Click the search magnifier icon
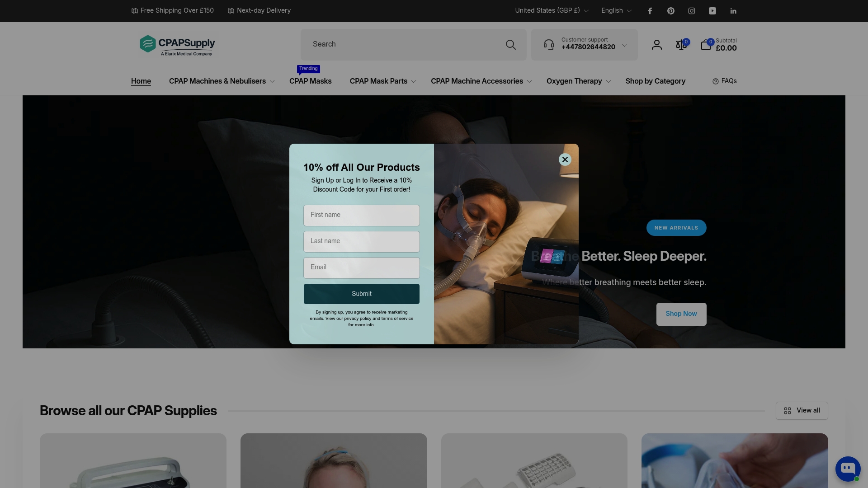 [x=510, y=45]
